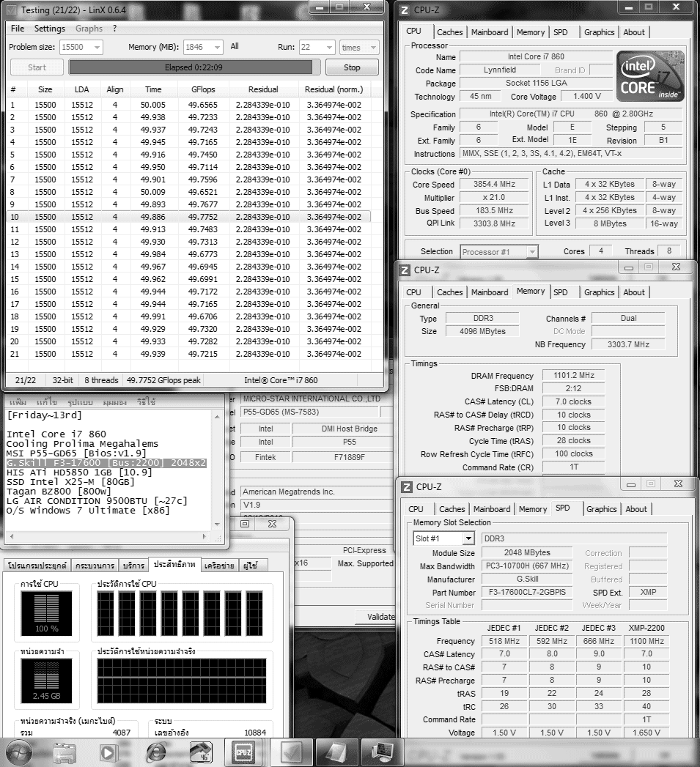700x767 pixels.
Task: Open the File menu in LinX
Action: (18, 29)
